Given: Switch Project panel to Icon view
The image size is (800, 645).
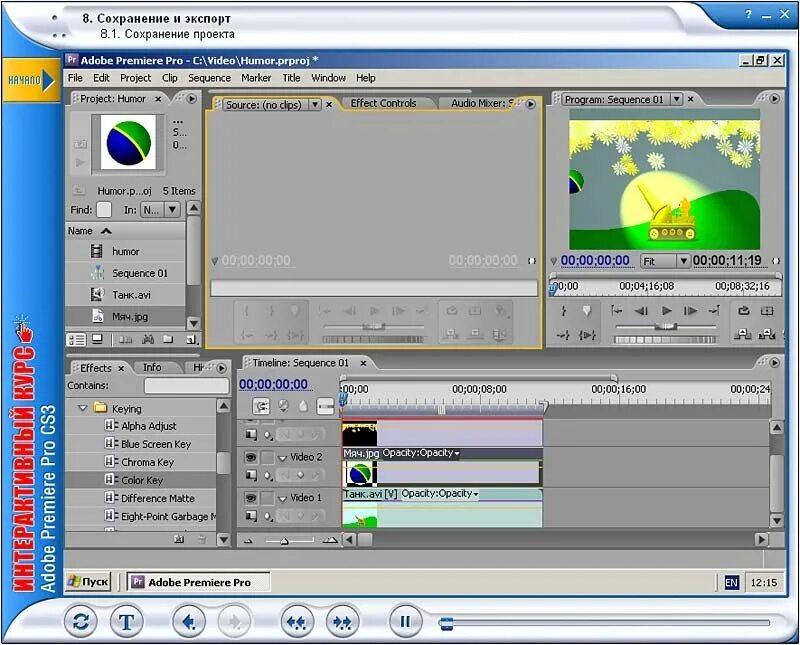Looking at the screenshot, I should point(97,339).
